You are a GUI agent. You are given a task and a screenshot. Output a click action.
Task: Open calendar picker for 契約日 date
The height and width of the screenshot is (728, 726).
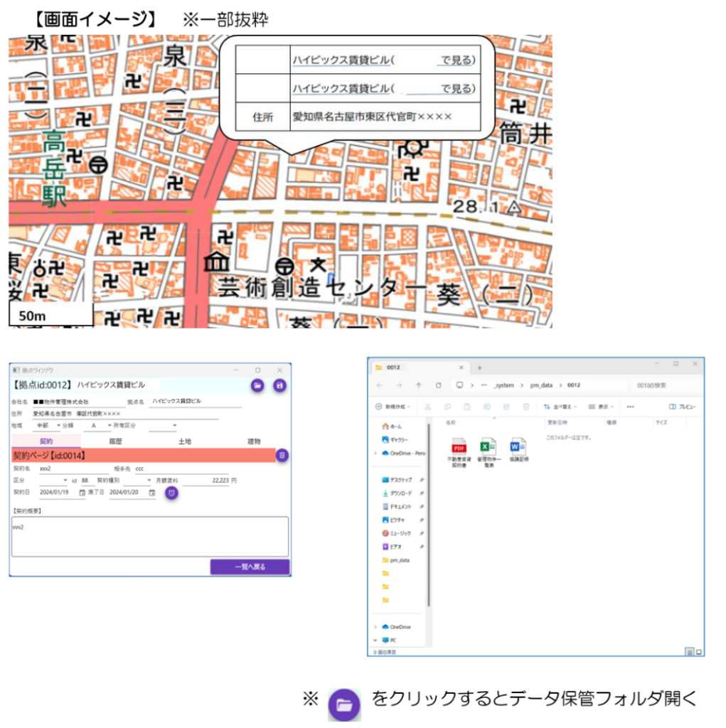click(x=82, y=493)
